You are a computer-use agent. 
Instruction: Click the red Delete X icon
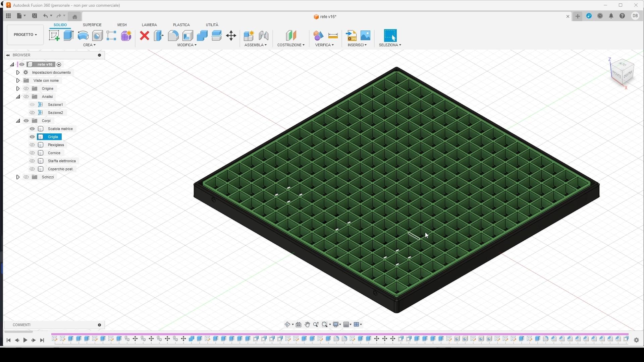tap(145, 36)
